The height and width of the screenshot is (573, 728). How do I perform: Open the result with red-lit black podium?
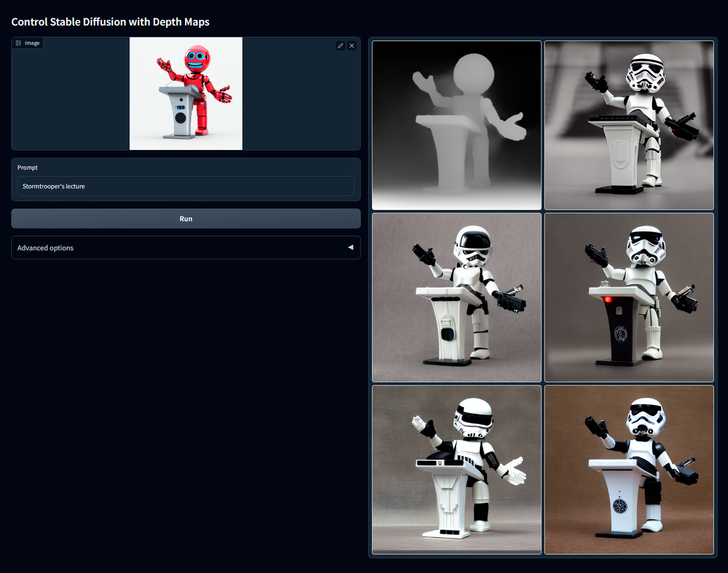pyautogui.click(x=629, y=297)
